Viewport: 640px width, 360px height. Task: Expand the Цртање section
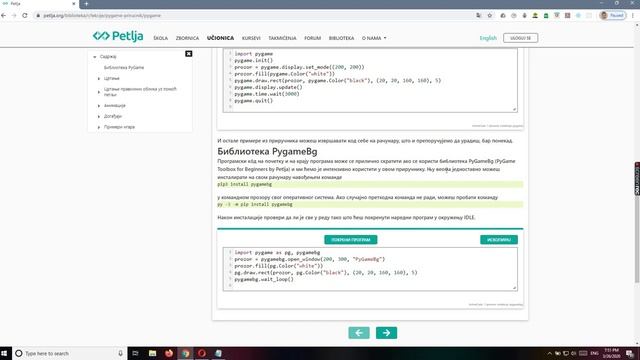click(99, 78)
